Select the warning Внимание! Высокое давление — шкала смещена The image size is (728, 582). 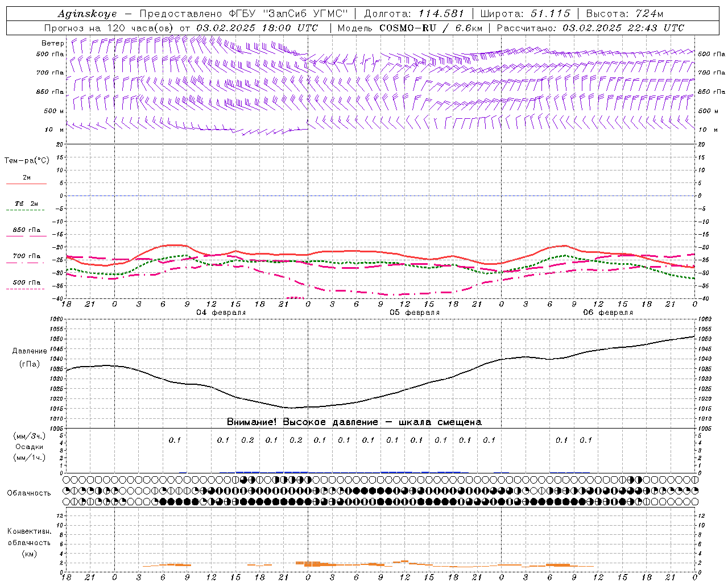point(354,422)
